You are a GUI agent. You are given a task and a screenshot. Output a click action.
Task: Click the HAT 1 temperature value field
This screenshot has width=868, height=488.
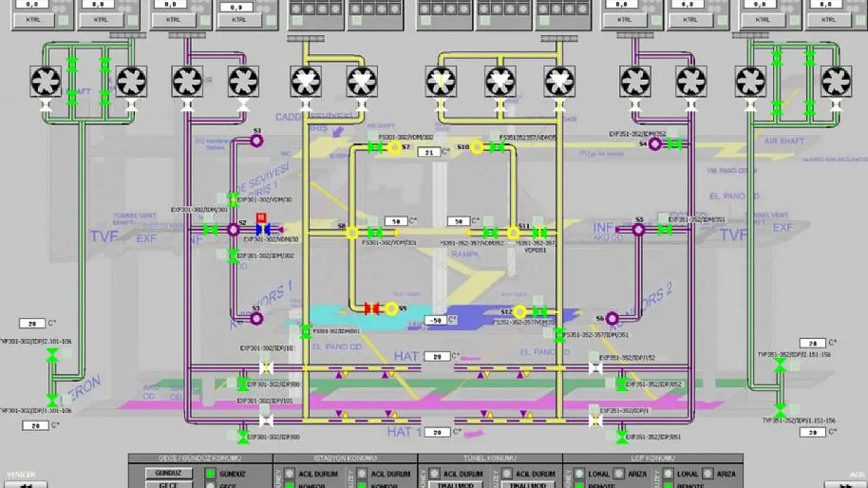point(437,432)
